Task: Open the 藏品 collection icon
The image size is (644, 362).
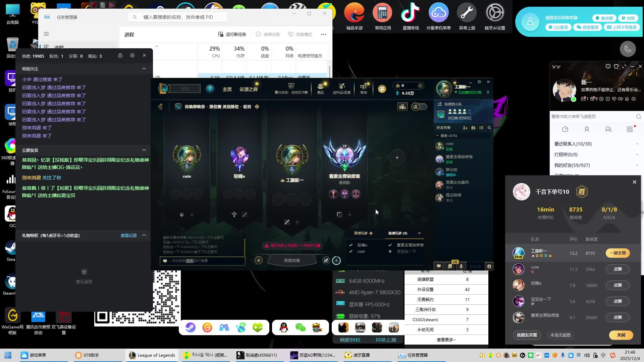Action: [321, 88]
